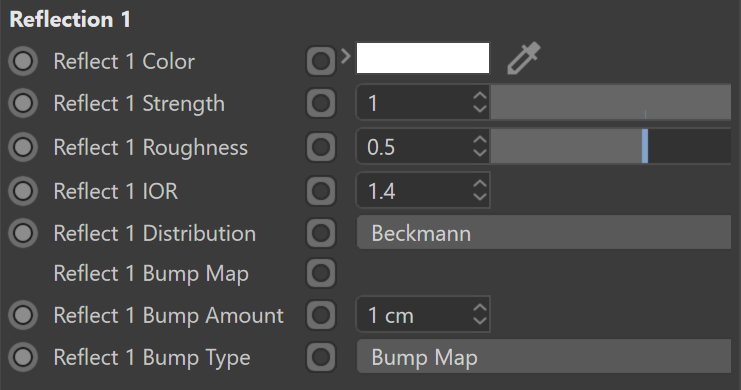The width and height of the screenshot is (741, 390).
Task: Toggle keyframe dot for Reflect 1 Roughness
Action: pyautogui.click(x=23, y=147)
